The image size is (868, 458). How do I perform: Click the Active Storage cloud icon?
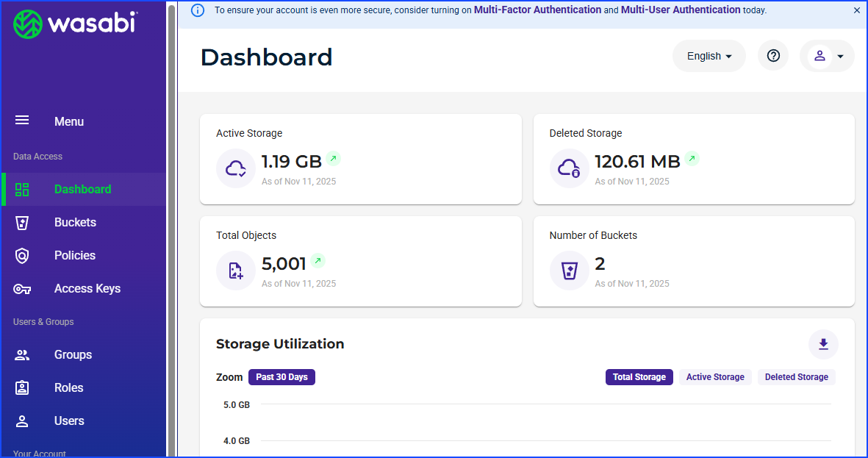click(x=236, y=168)
